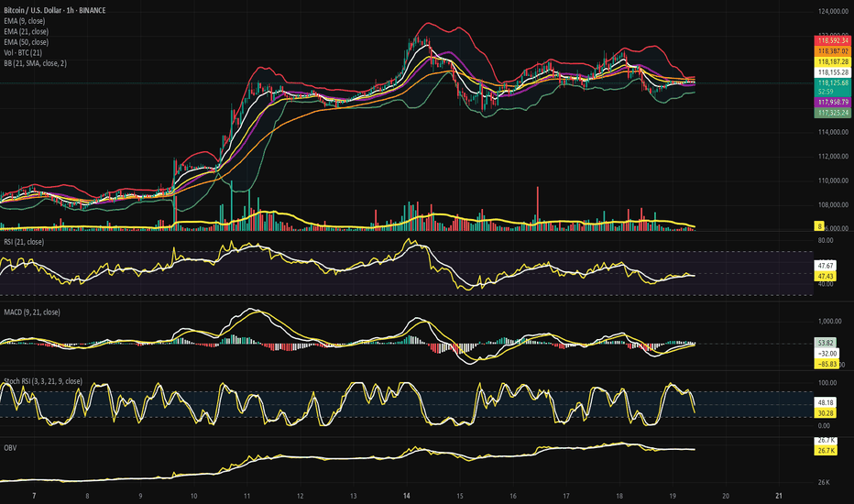Click date 12 on the time axis
This screenshot has height=504, width=854.
point(301,496)
